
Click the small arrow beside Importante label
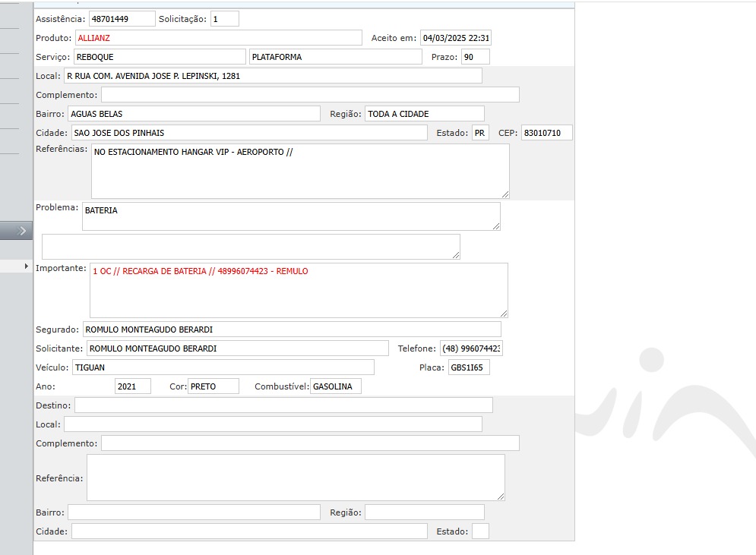point(27,266)
